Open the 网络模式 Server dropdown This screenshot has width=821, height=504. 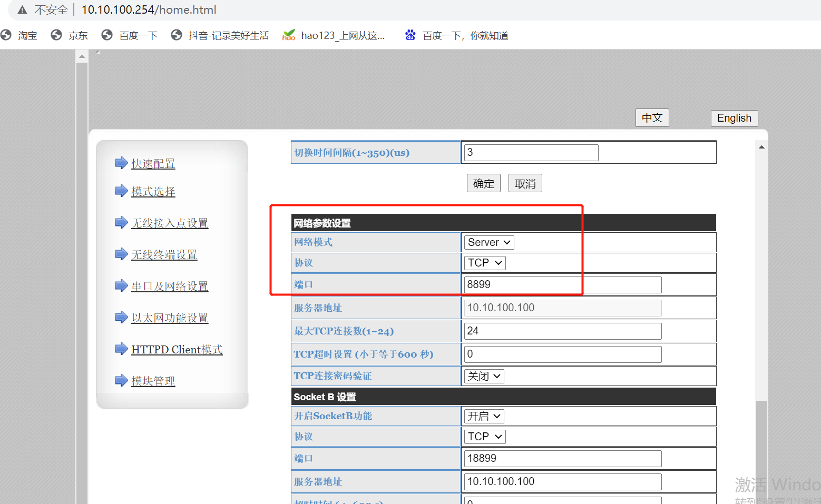488,242
